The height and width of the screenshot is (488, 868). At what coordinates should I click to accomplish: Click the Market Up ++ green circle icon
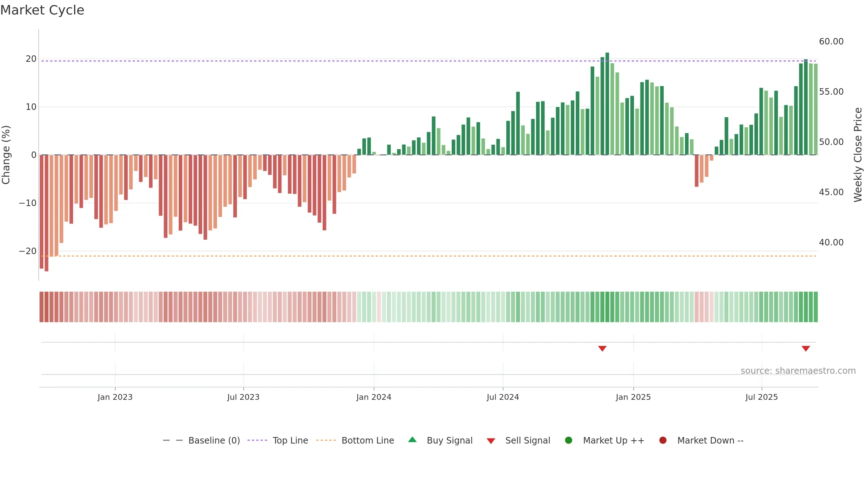click(x=569, y=440)
